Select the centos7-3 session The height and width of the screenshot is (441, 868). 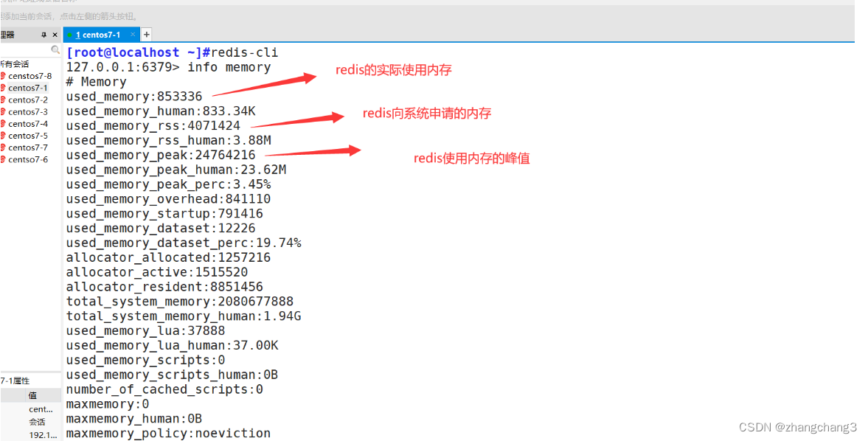click(28, 112)
